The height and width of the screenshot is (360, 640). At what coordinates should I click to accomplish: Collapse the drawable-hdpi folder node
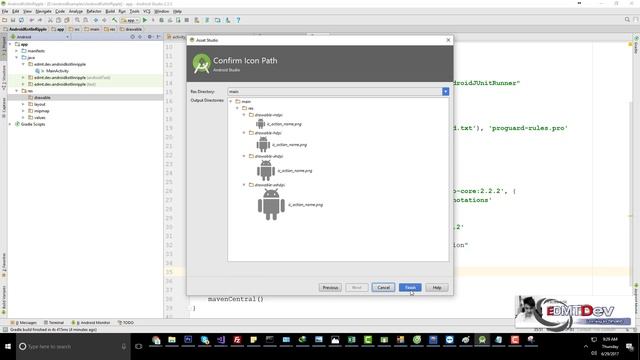[x=244, y=133]
